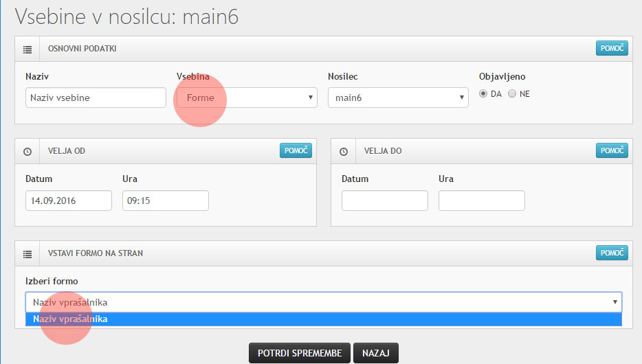Click the clock icon in VELJA DO panel

pos(344,152)
